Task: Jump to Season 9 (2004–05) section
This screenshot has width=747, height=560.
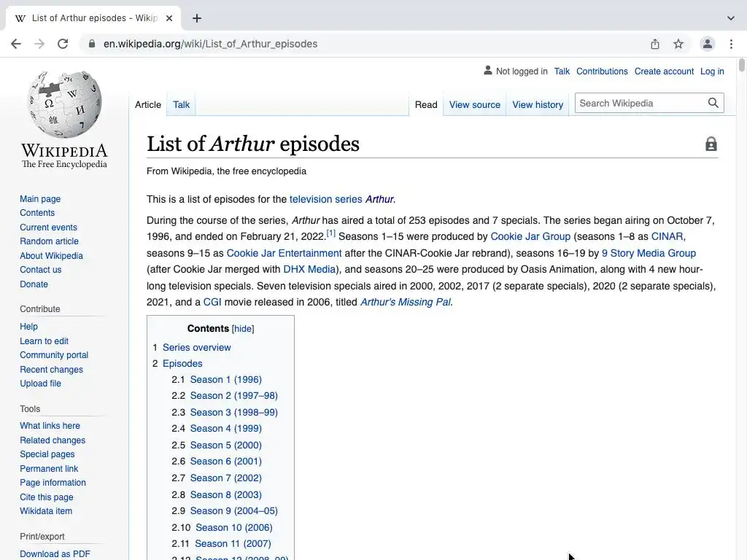Action: (x=234, y=510)
